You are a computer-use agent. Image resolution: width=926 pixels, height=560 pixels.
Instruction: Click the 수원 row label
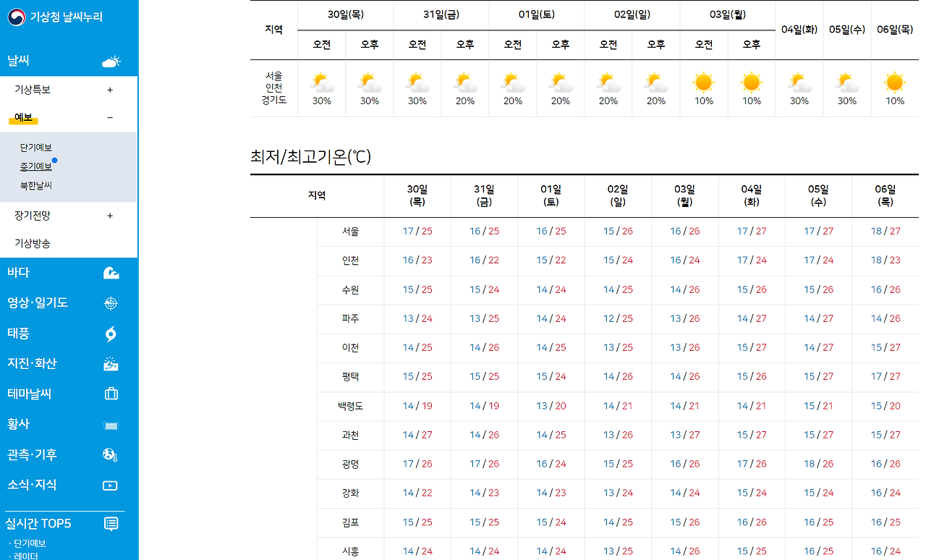[350, 289]
